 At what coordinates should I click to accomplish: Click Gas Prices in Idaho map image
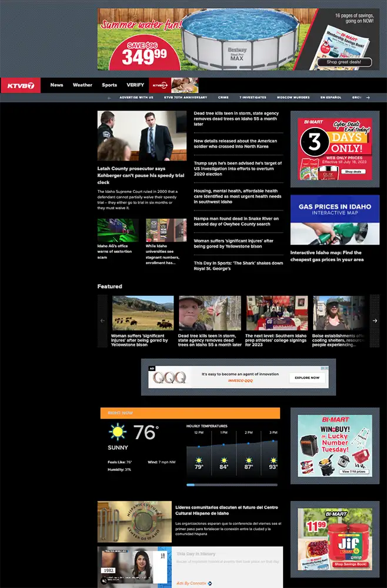pyautogui.click(x=335, y=220)
